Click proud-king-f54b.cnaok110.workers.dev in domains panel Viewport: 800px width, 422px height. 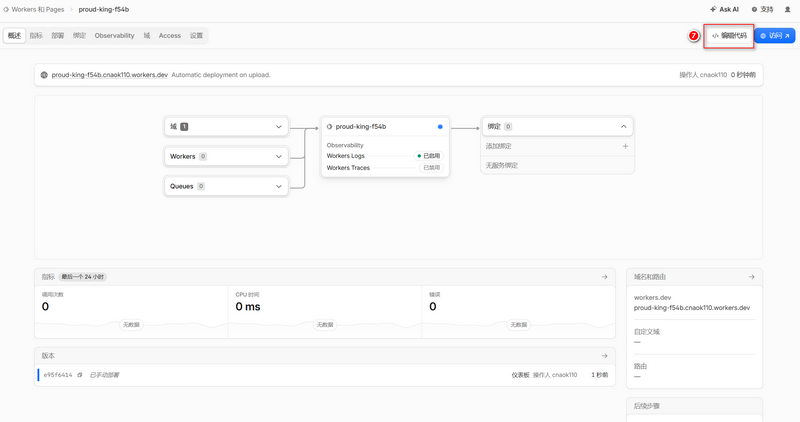(692, 308)
